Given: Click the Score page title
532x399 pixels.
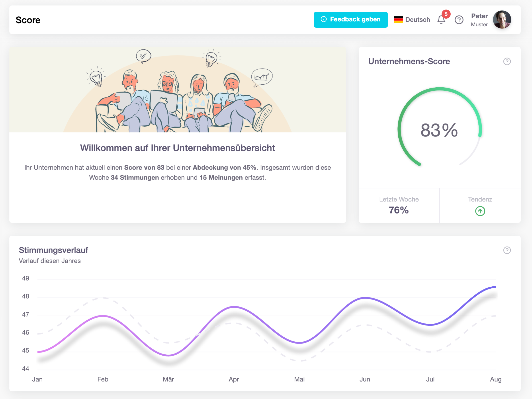Looking at the screenshot, I should point(28,20).
